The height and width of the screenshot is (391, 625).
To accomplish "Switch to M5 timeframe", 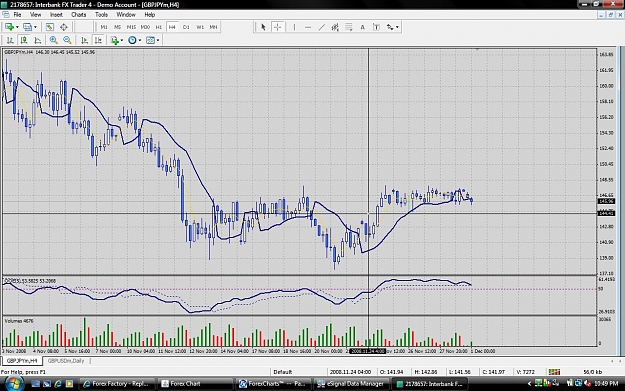I will (117, 27).
